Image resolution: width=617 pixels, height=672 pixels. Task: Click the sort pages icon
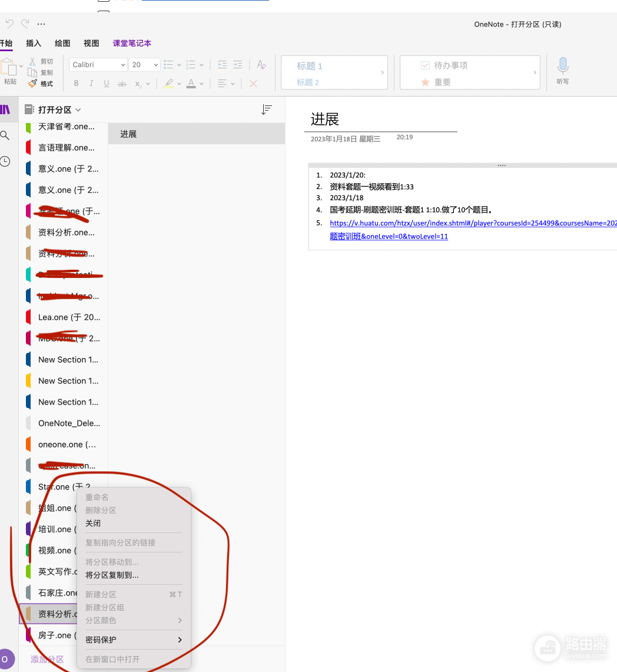(x=267, y=110)
